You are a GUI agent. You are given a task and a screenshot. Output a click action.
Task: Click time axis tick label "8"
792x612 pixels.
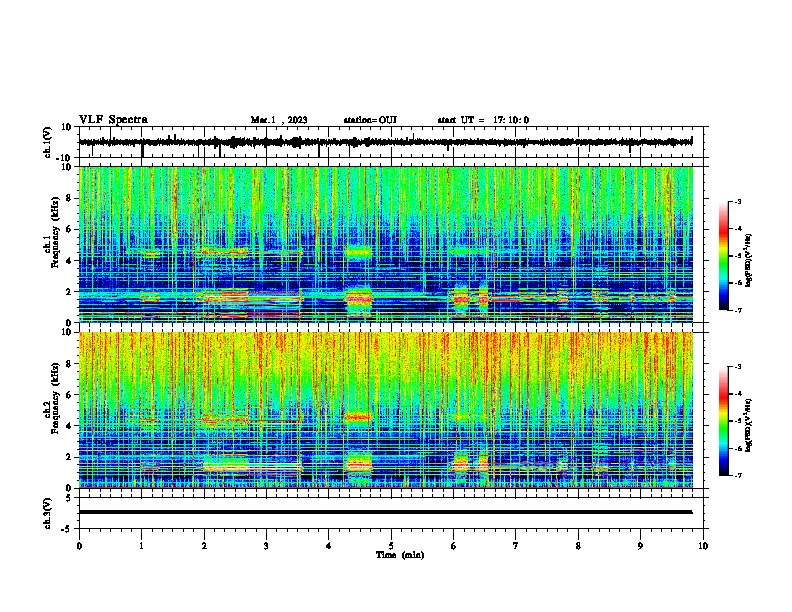578,546
